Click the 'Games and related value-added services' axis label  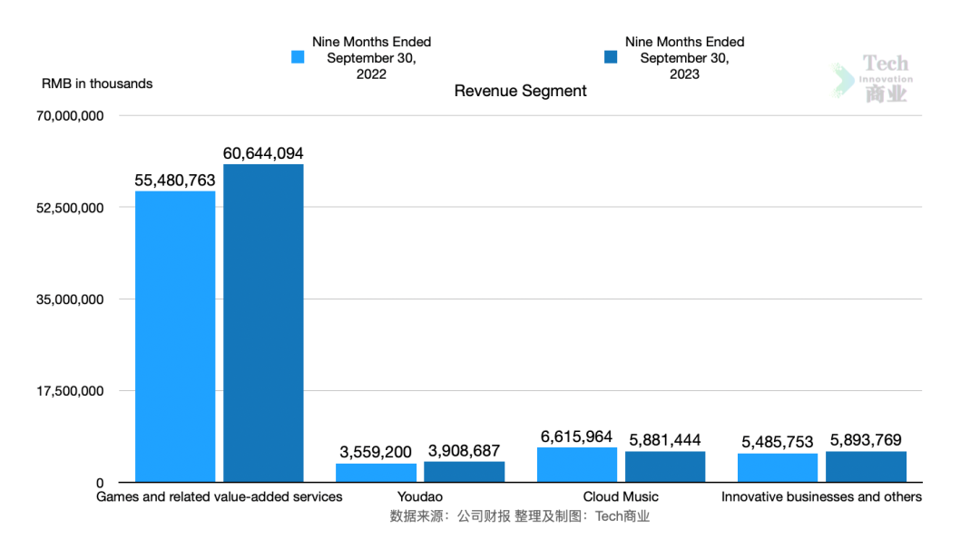(x=220, y=496)
